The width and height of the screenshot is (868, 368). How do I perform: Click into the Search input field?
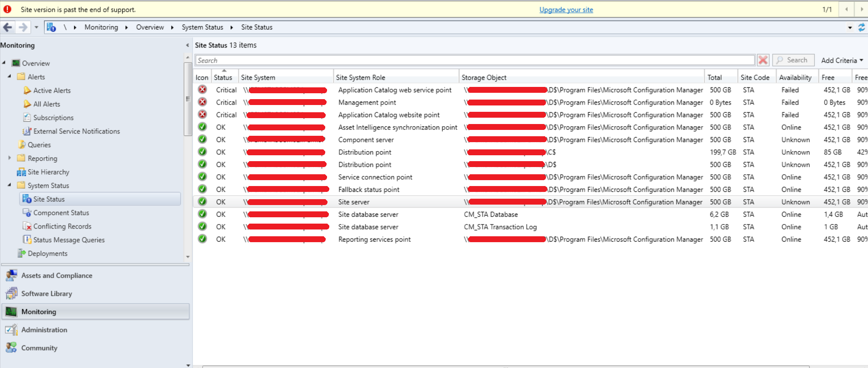pos(475,60)
